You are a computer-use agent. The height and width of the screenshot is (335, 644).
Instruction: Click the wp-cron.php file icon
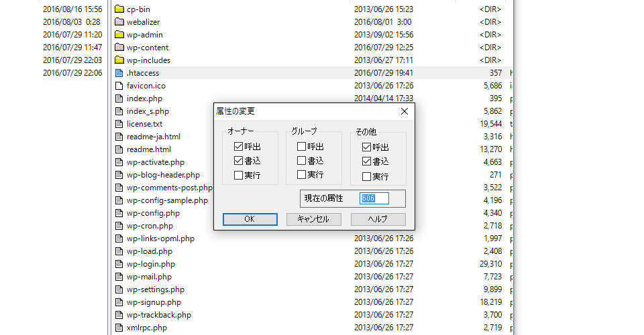119,226
